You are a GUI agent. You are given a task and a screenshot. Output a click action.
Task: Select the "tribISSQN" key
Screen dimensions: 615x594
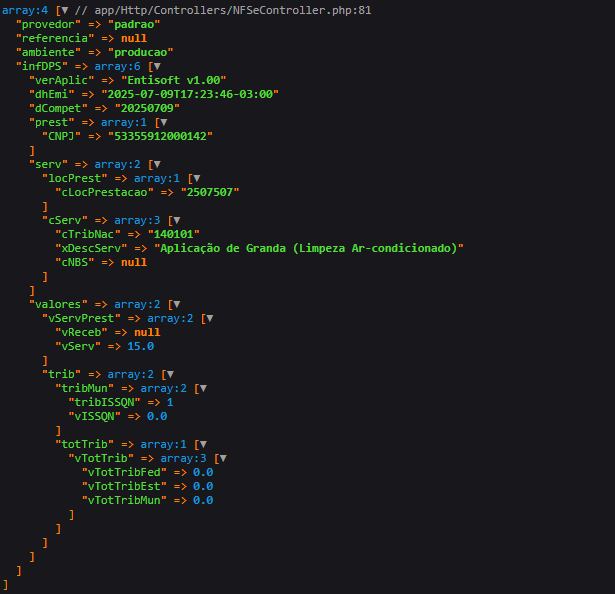[x=104, y=403]
